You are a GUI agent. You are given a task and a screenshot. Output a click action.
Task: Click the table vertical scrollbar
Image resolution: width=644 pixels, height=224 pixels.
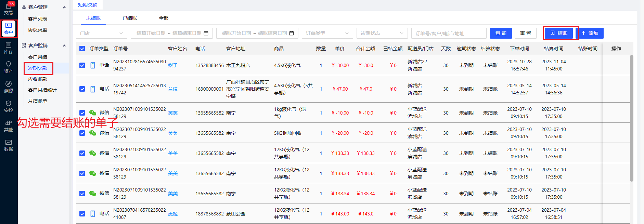pyautogui.click(x=631, y=118)
